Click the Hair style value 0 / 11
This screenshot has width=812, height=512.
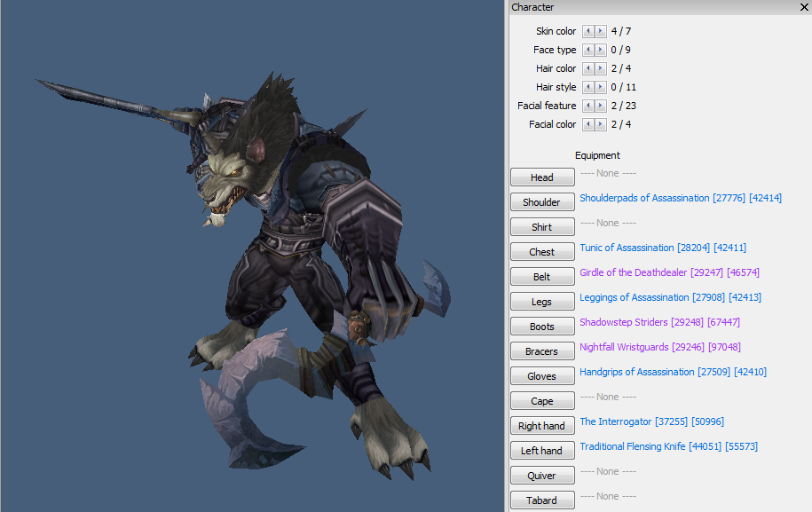tap(624, 87)
